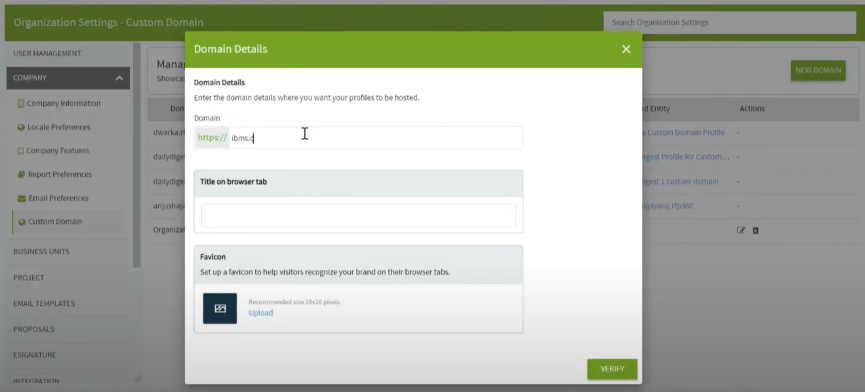Screen dimensions: 865x392
Task: Open the Project section
Action: [29, 278]
